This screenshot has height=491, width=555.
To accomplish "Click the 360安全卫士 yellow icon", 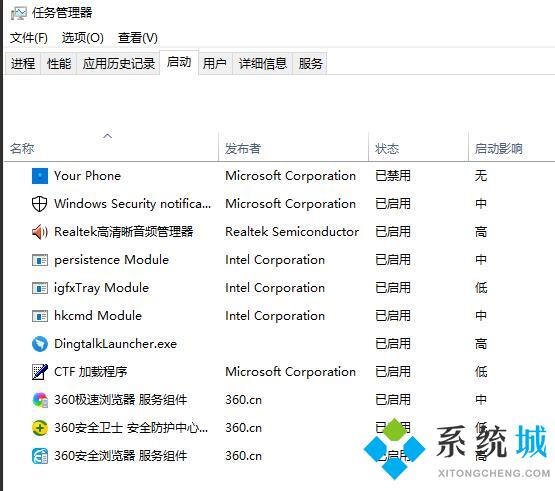I will [x=40, y=428].
